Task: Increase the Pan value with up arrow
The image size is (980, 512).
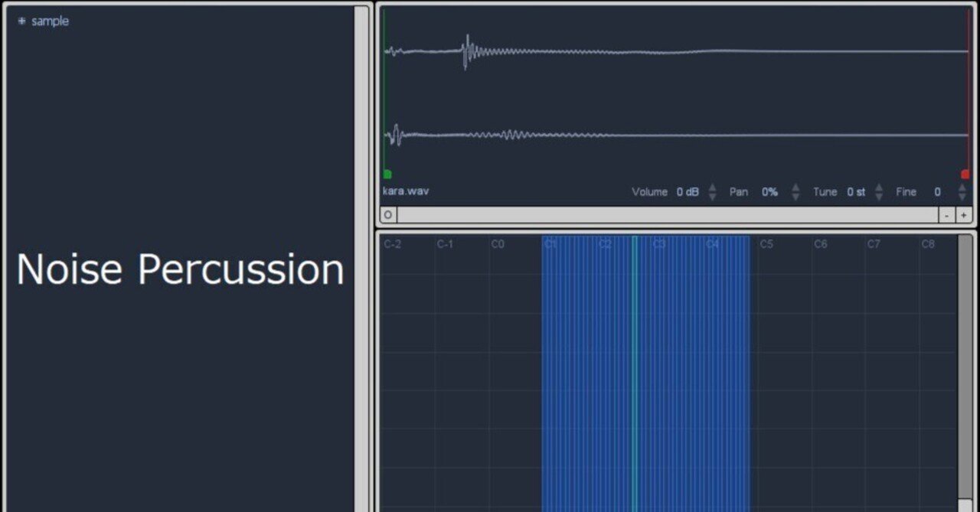Action: click(795, 187)
